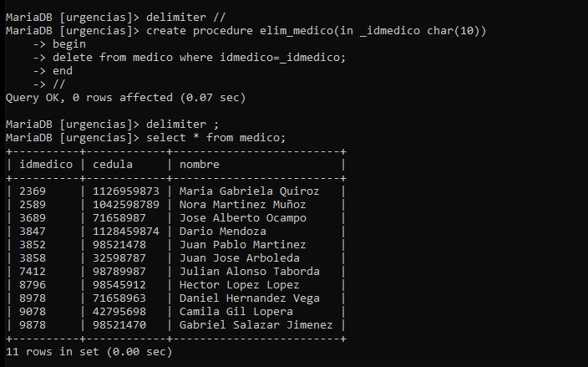The width and height of the screenshot is (588, 367).
Task: Click the "Query OK, 0 rows affected" message
Action: [125, 98]
